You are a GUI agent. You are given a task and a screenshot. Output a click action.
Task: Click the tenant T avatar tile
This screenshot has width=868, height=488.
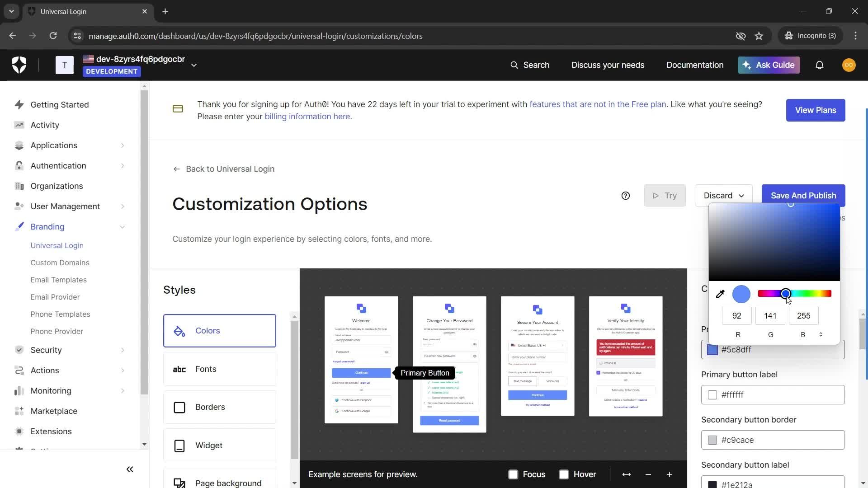click(65, 65)
